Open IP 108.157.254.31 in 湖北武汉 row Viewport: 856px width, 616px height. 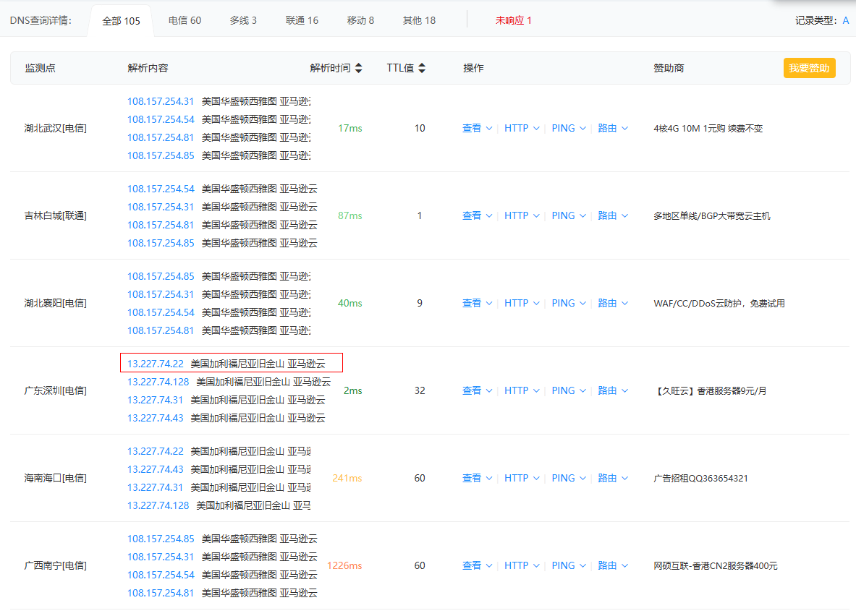161,101
